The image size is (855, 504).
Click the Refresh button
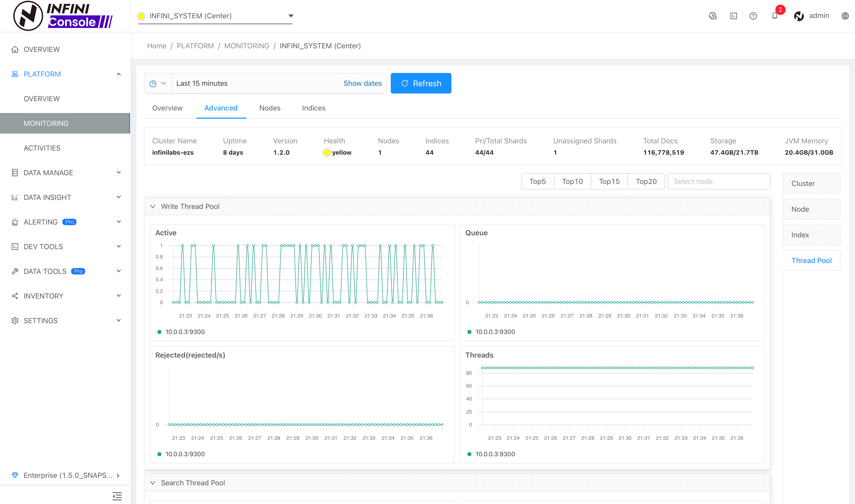point(421,83)
